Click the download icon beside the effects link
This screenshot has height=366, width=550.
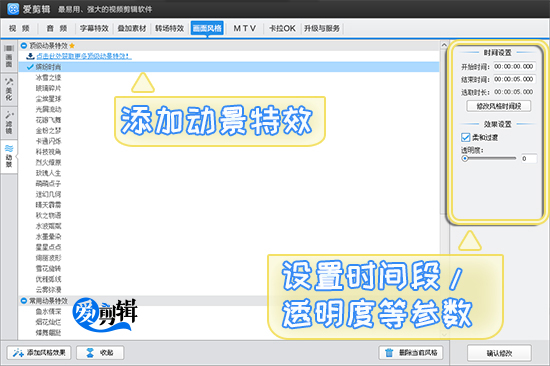31,56
